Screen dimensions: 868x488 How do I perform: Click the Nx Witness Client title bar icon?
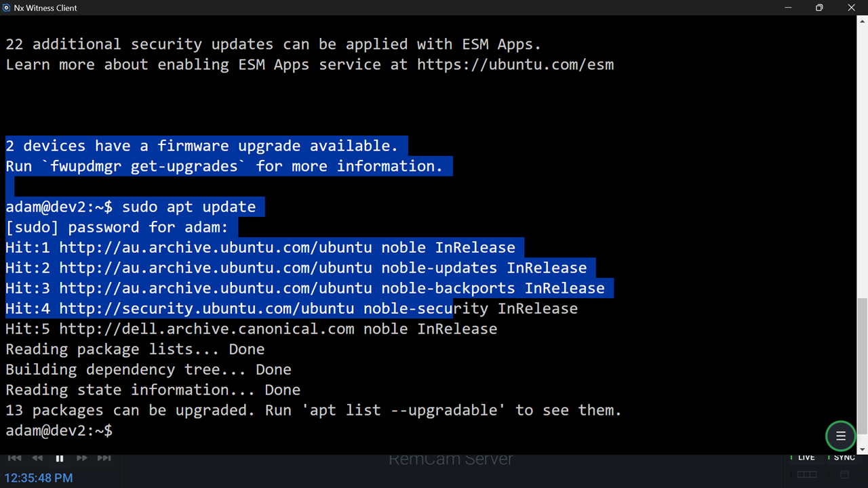(6, 7)
